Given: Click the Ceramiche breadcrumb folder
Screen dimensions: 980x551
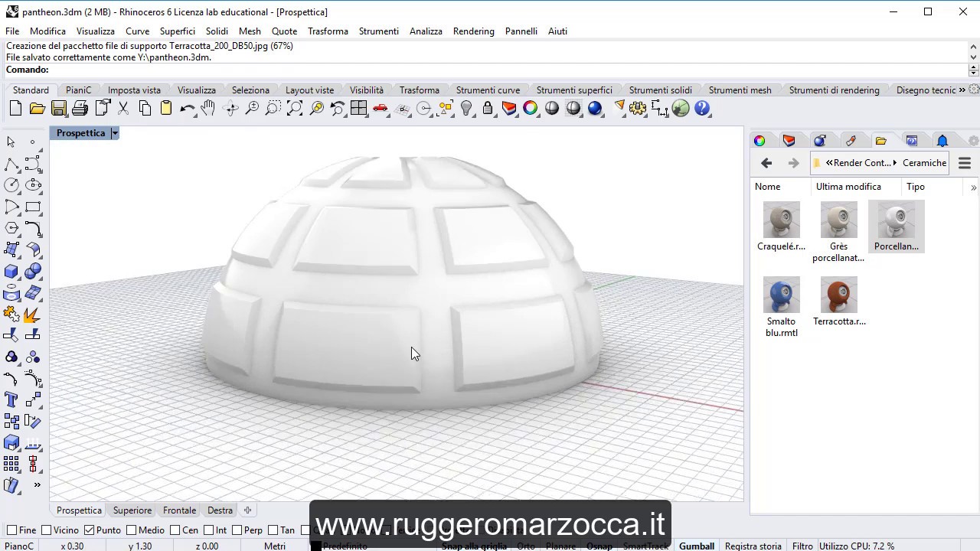Looking at the screenshot, I should click(925, 163).
